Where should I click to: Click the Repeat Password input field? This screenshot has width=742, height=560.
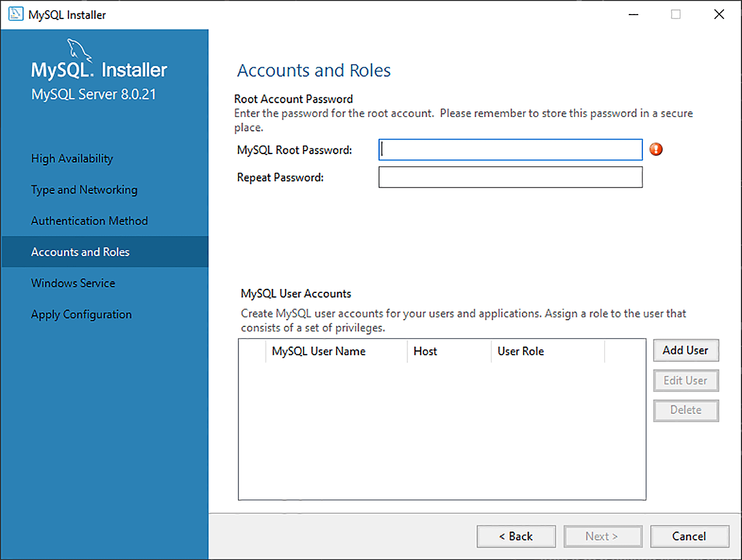(510, 177)
